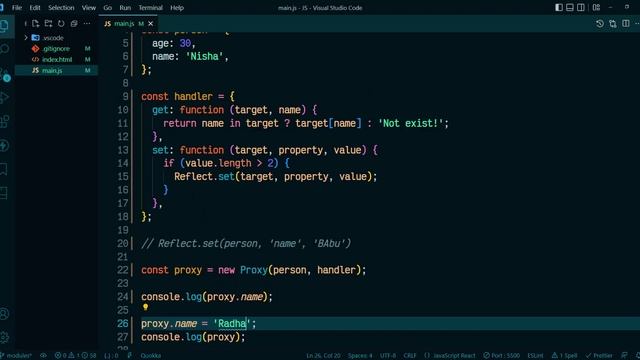Click New File icon in Explorer toolbar
Screen dimensions: 640x360
tap(36, 24)
